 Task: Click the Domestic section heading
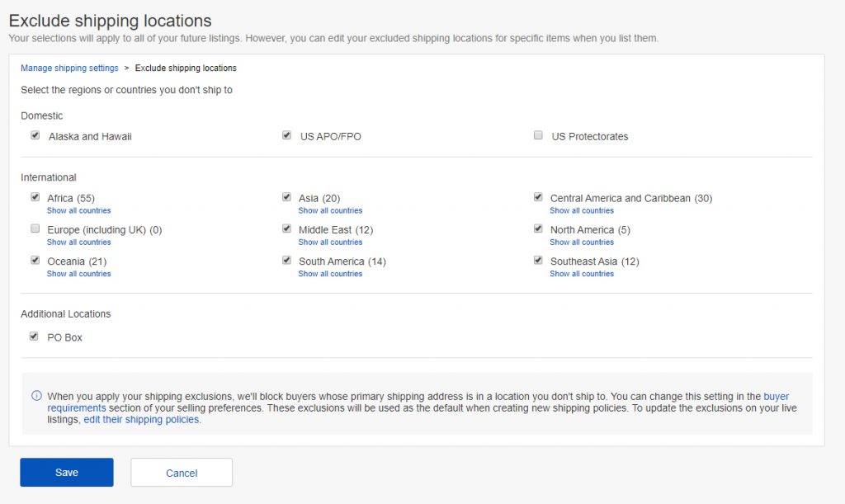coord(41,115)
